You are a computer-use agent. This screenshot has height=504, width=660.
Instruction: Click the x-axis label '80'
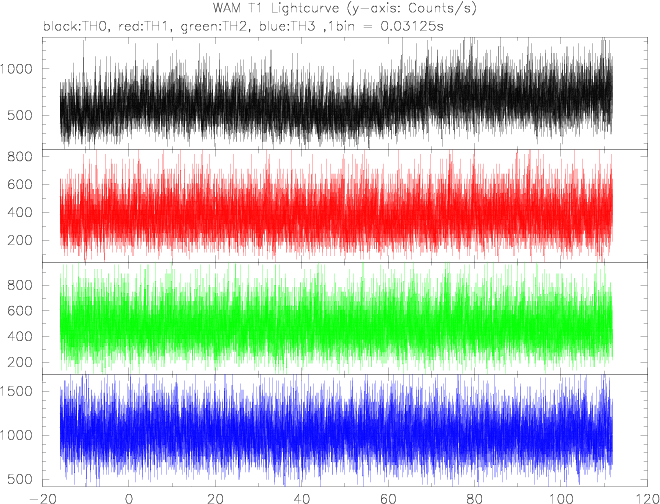[x=474, y=497]
